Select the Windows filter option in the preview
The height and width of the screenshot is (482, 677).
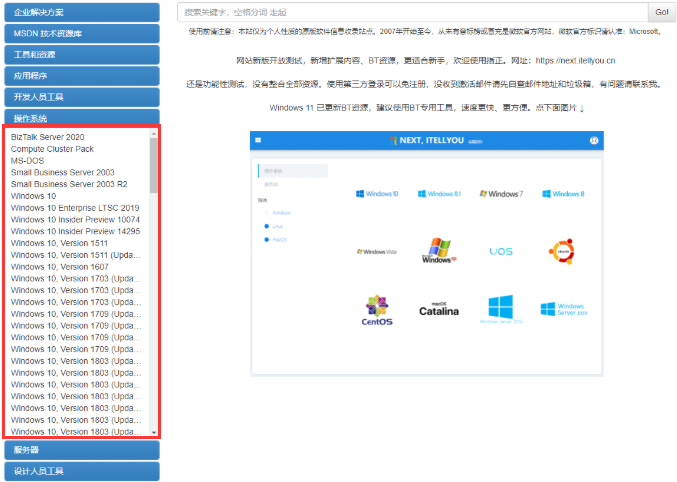(280, 213)
